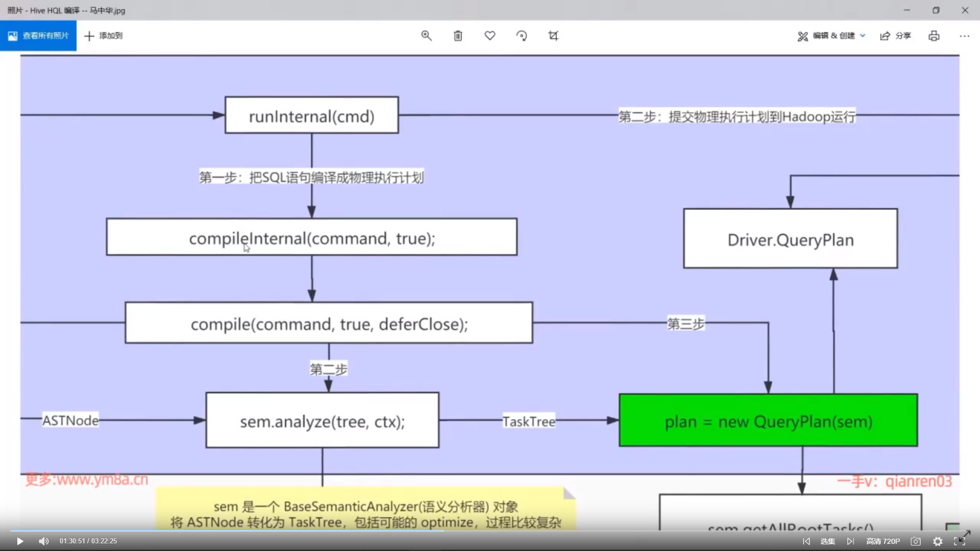Screen dimensions: 980x551
Task: Click the video progress bar
Action: tap(490, 531)
